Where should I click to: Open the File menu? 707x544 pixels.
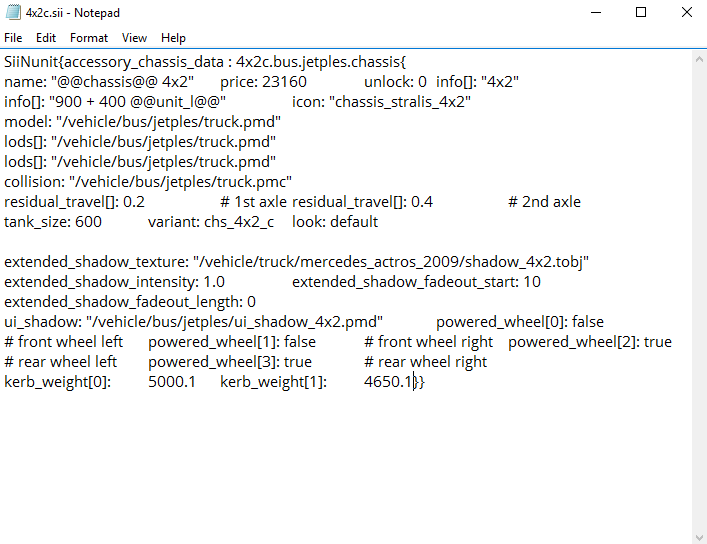click(13, 38)
